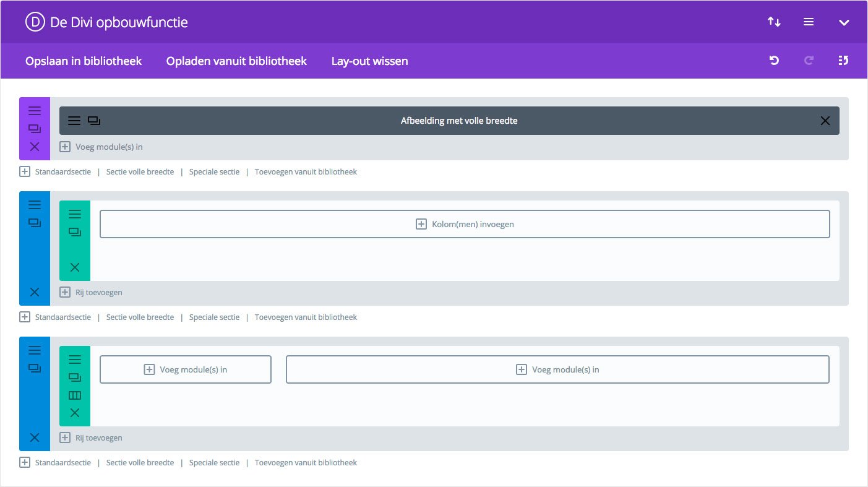
Task: Open settings of the blue two-column section
Action: click(x=35, y=350)
